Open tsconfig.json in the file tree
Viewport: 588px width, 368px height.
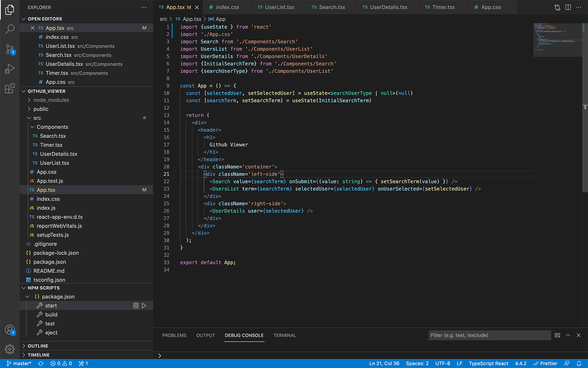[87, 280]
